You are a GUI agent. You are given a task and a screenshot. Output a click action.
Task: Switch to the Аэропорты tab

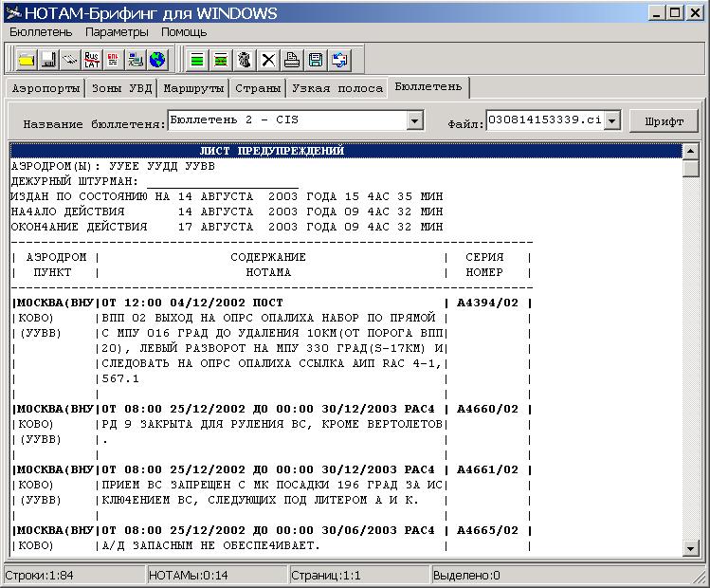click(x=45, y=88)
